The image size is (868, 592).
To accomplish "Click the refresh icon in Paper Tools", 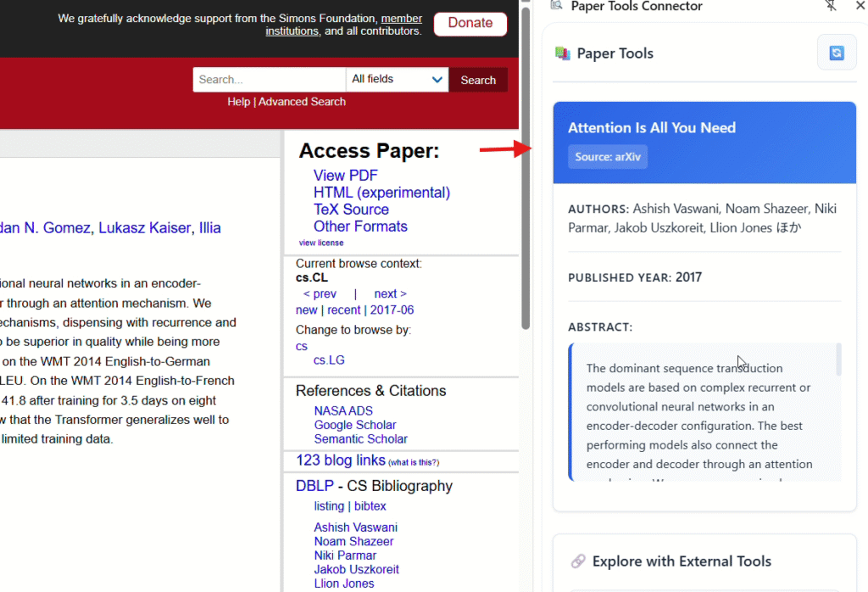I will pos(837,53).
